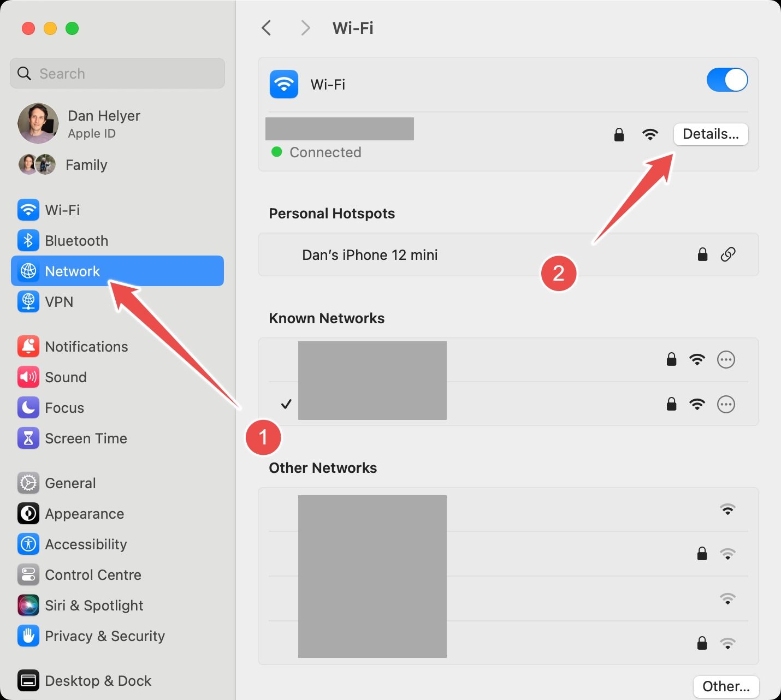Open Appearance settings

[x=117, y=513]
